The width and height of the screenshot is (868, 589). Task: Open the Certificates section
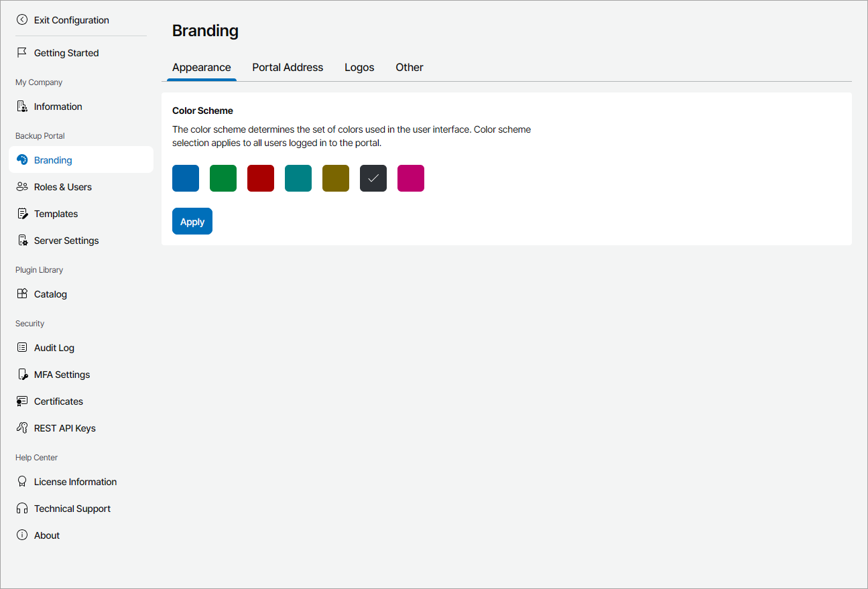(22, 401)
